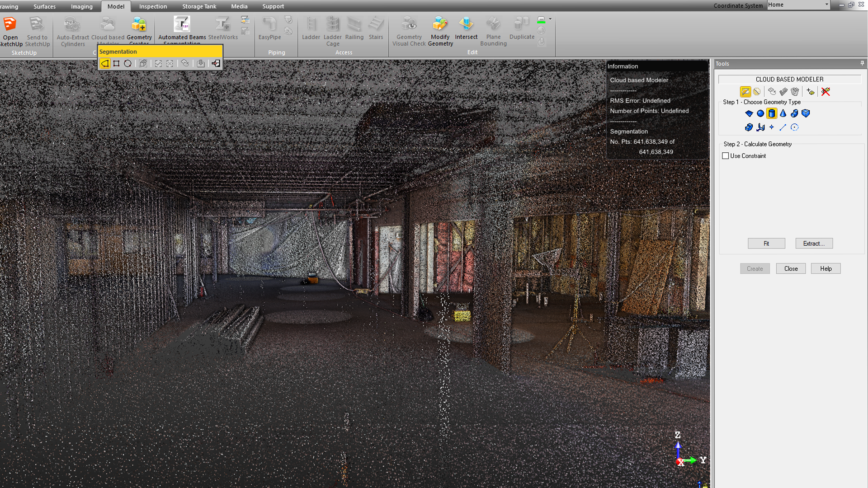Click the Information overlay heading
The image size is (868, 488).
pos(623,66)
